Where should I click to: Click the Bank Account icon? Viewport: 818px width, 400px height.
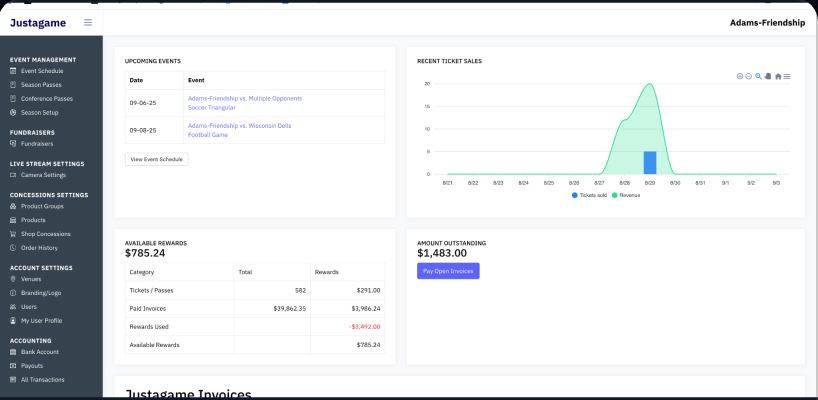(13, 352)
